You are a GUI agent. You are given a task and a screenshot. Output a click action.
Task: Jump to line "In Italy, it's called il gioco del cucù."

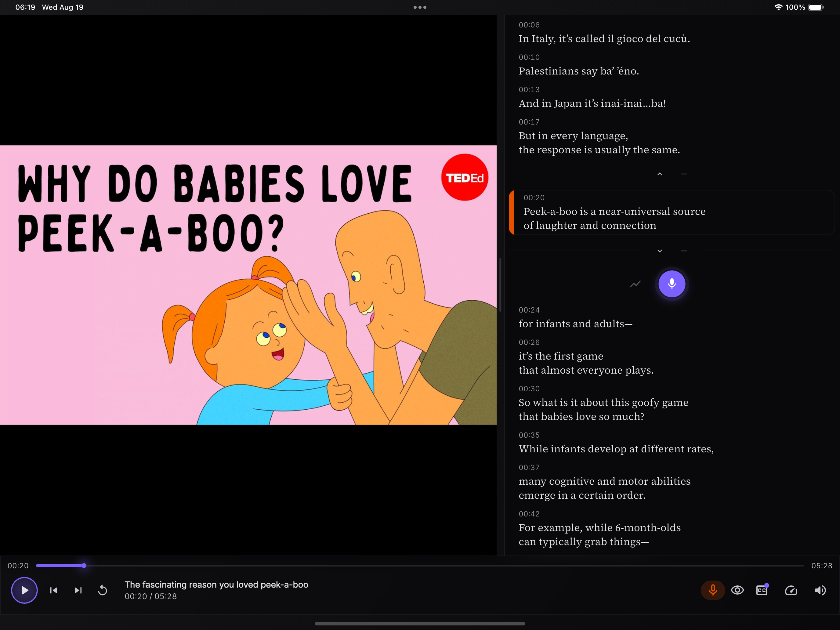coord(604,39)
